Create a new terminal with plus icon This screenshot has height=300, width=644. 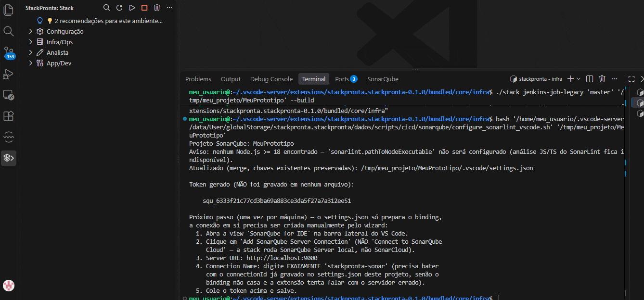(570, 79)
